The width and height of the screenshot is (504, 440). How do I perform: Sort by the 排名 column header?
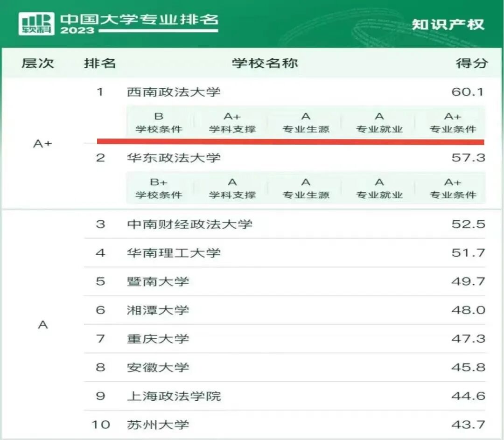(x=100, y=63)
